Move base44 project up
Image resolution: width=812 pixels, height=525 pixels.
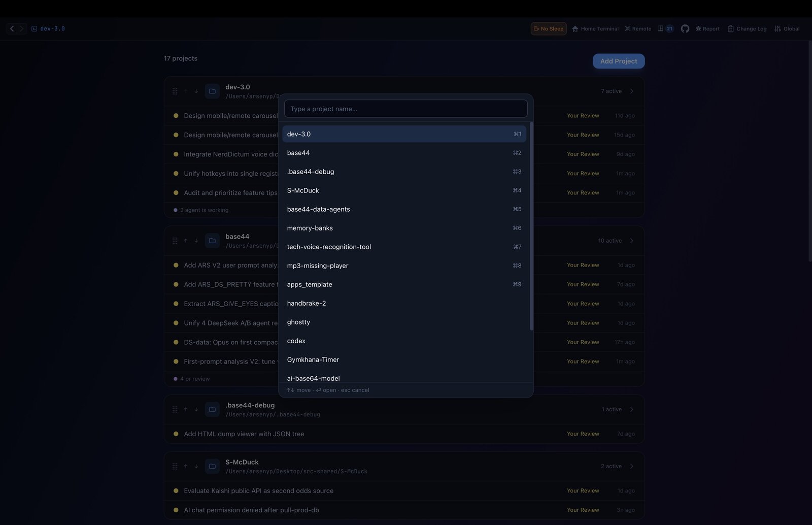tap(186, 241)
